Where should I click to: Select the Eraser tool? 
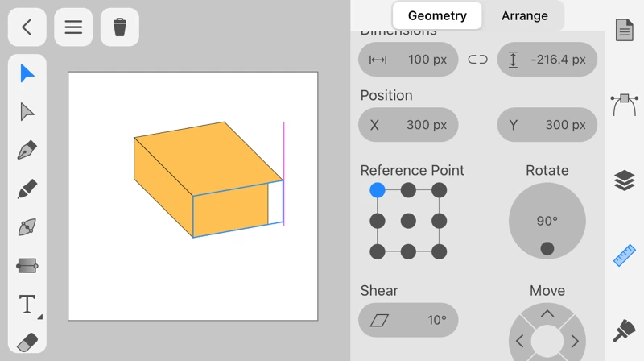(x=27, y=342)
